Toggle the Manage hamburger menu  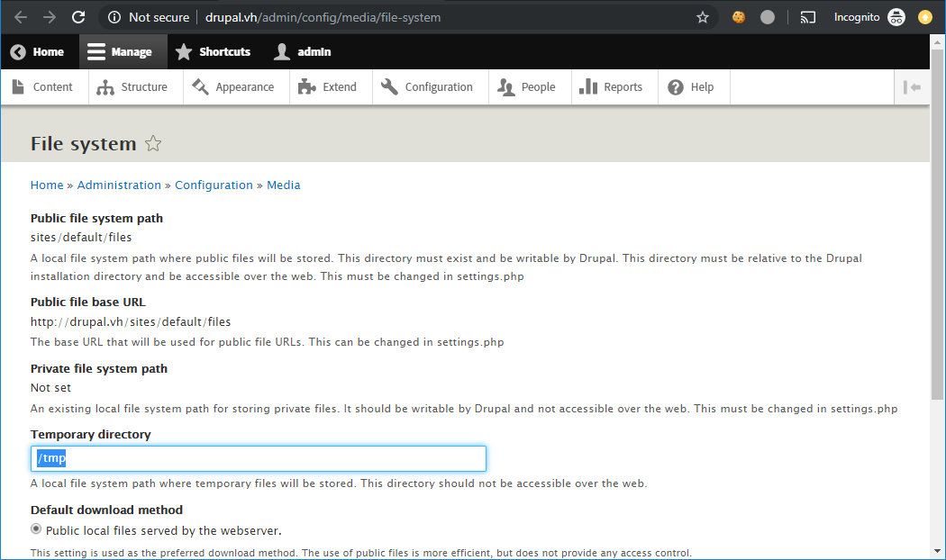(123, 52)
